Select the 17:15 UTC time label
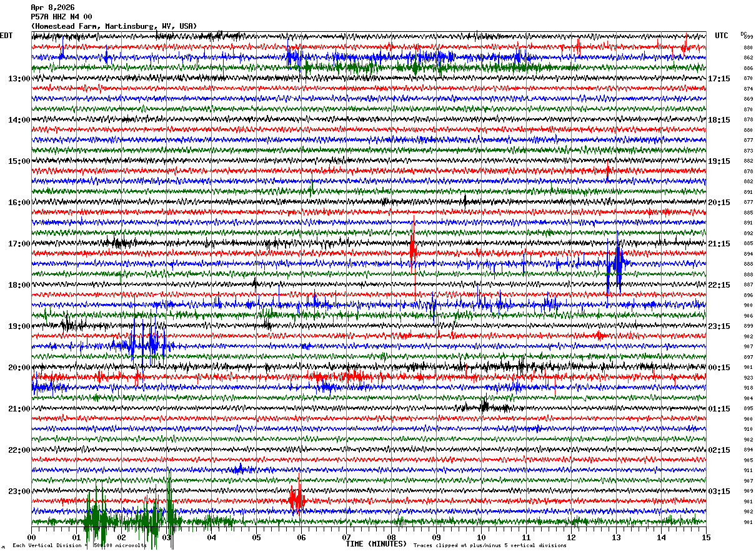Viewport: 756px width, 554px height. [x=719, y=79]
